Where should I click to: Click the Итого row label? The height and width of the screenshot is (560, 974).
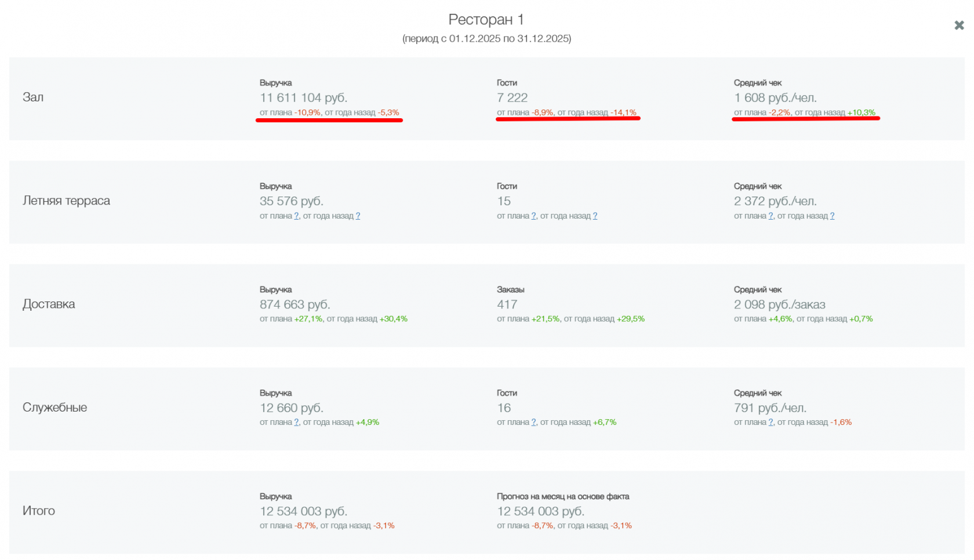[x=39, y=511]
